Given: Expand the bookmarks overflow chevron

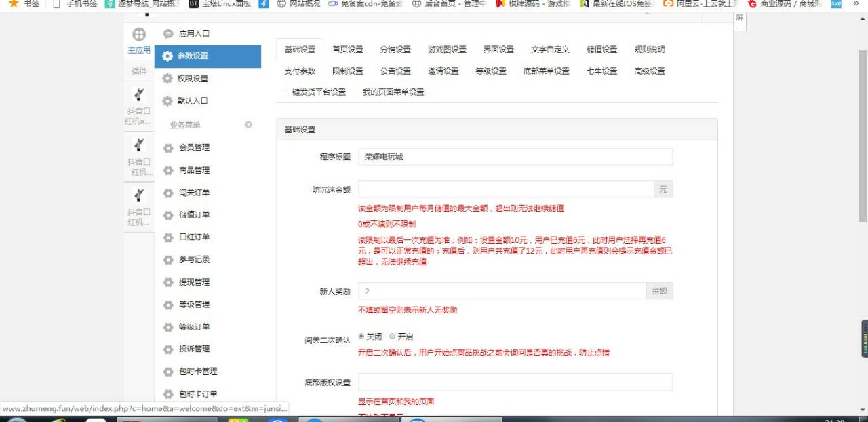Looking at the screenshot, I should click(855, 3).
